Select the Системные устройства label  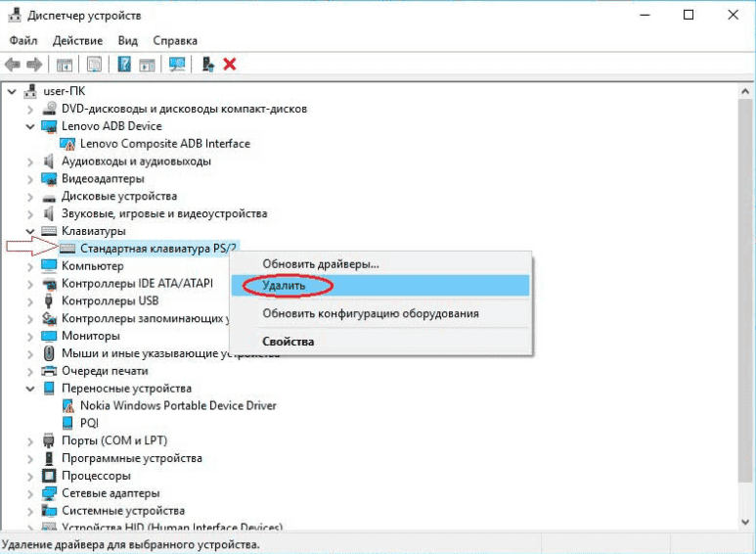123,511
